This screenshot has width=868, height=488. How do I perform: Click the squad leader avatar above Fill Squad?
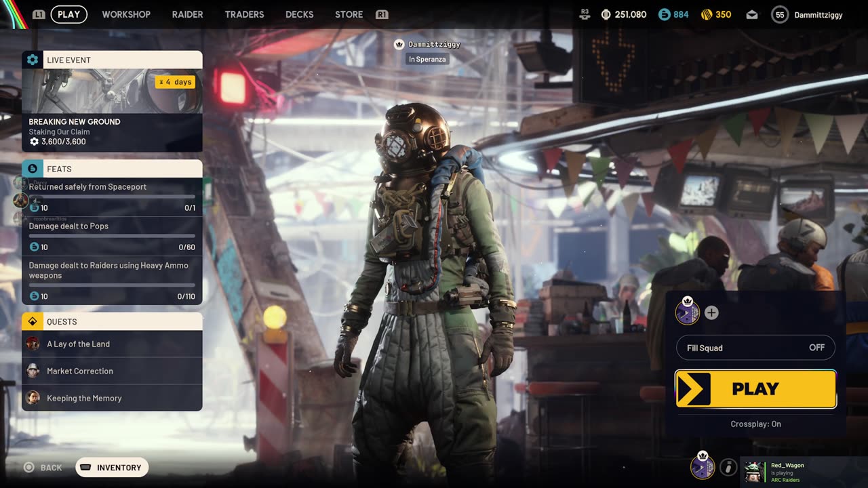(687, 312)
